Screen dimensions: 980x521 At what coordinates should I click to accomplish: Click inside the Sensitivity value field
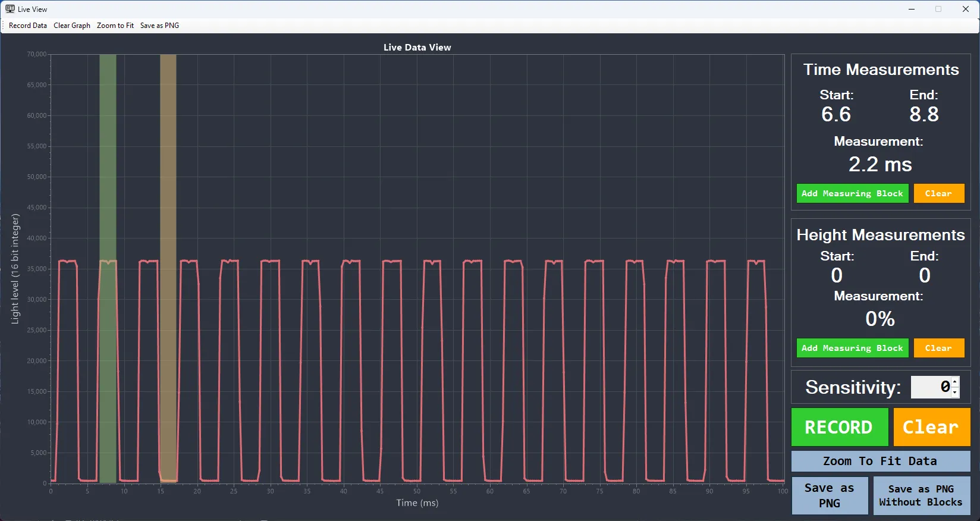click(931, 387)
